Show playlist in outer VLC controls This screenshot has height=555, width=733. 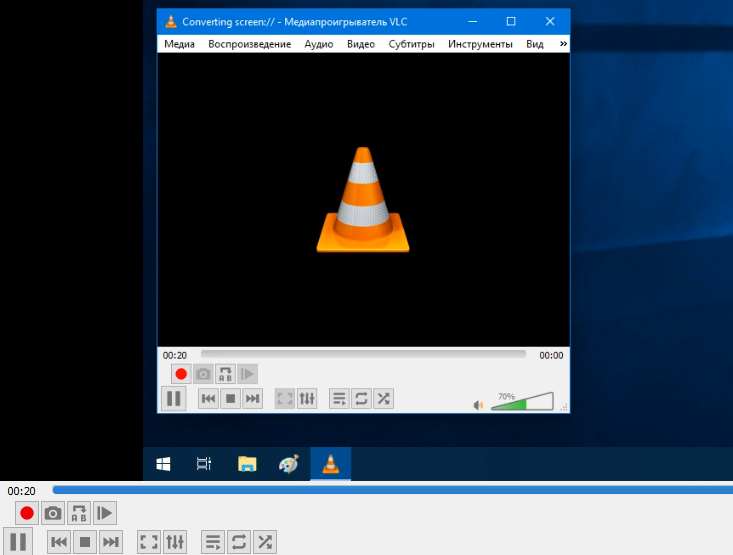[x=213, y=542]
